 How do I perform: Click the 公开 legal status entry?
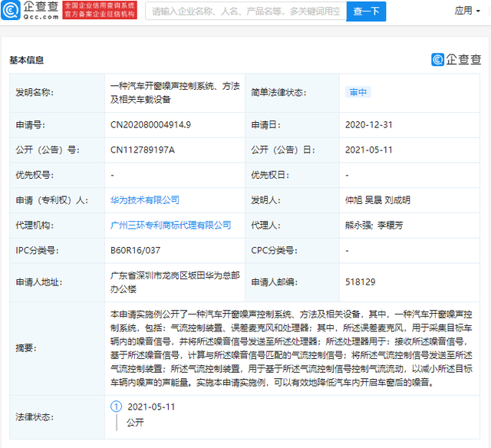pyautogui.click(x=135, y=423)
